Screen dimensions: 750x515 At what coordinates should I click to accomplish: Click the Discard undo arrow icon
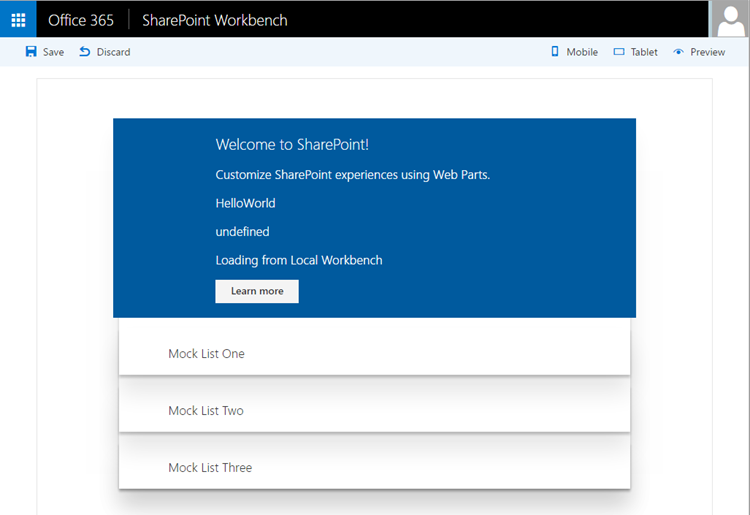click(x=85, y=52)
